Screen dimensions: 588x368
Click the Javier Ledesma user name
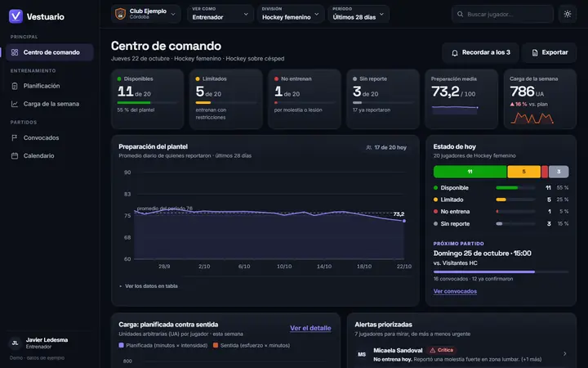47,340
